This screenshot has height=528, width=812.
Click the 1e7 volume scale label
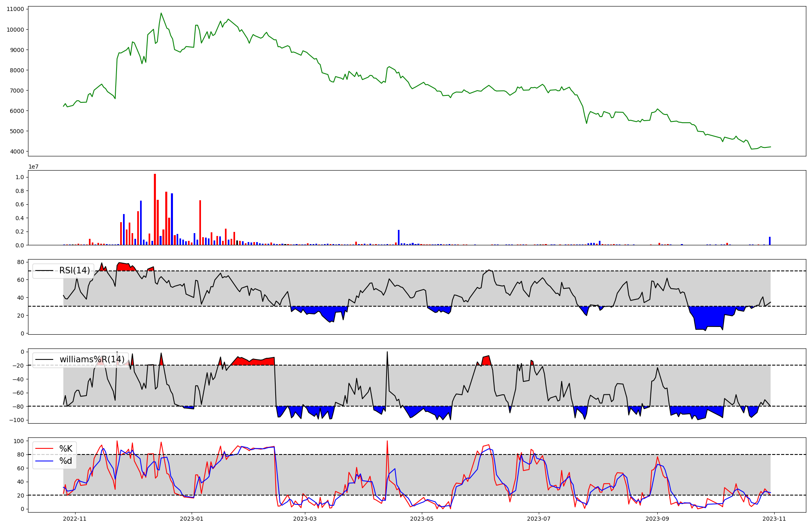tap(33, 167)
